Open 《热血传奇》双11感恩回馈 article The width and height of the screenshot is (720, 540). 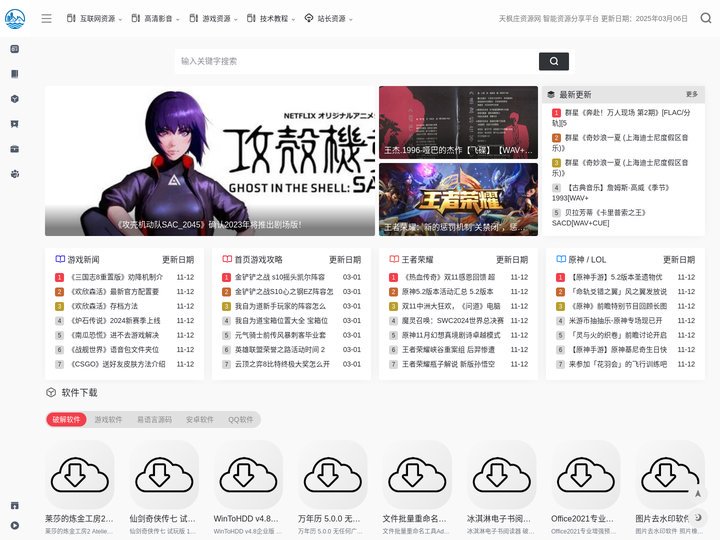tap(449, 277)
